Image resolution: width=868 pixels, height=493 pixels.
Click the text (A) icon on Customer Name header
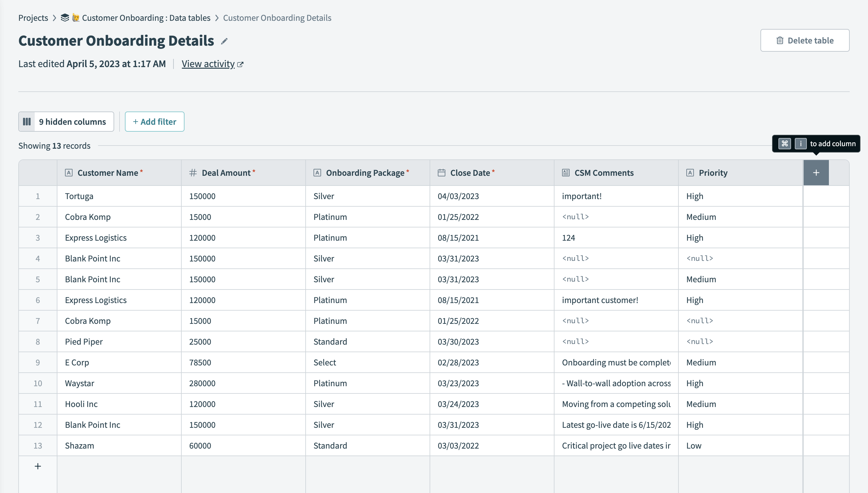tap(69, 172)
